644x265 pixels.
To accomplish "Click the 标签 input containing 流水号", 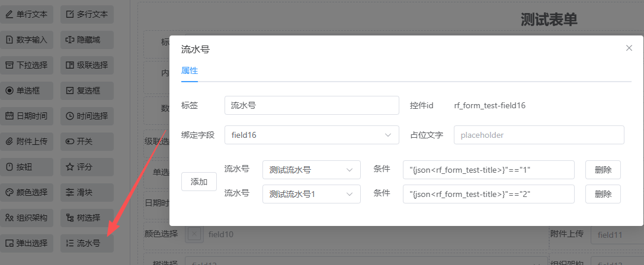I will (x=312, y=105).
